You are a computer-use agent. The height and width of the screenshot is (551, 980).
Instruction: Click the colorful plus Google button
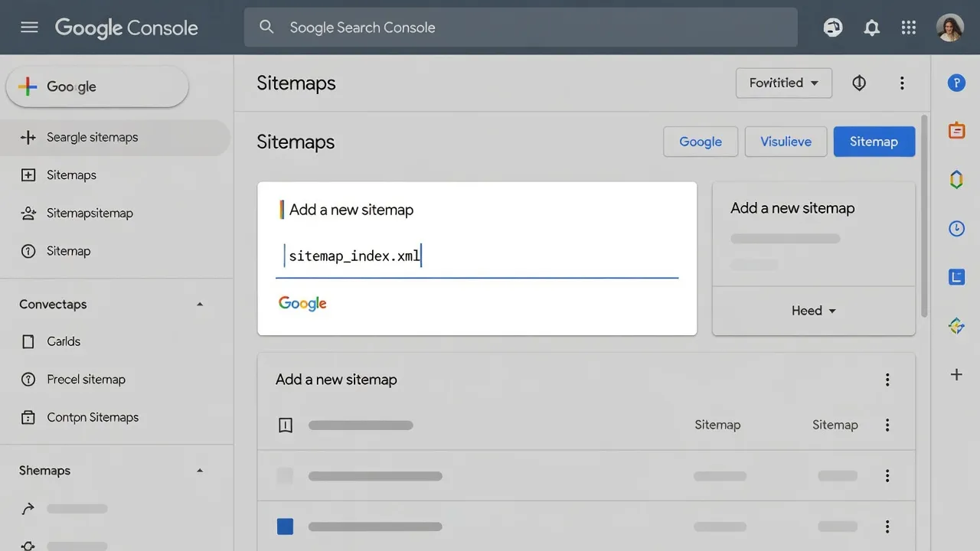click(97, 86)
